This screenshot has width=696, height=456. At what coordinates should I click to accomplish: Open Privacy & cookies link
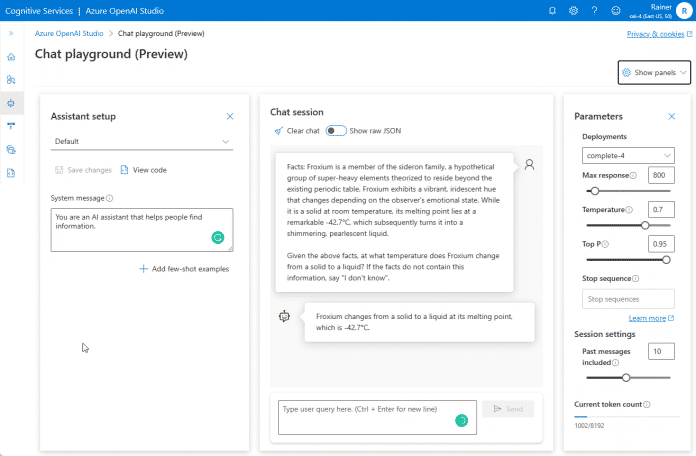[x=655, y=33]
